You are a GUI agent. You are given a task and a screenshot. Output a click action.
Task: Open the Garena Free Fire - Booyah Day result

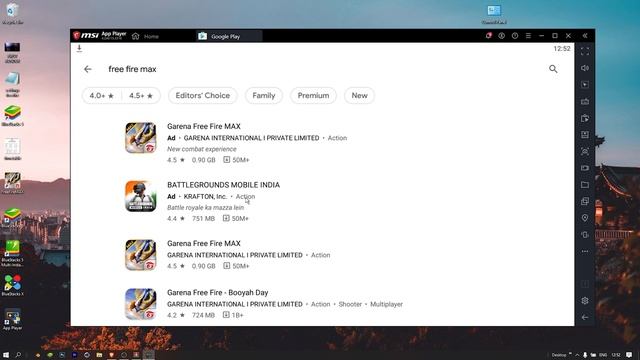pyautogui.click(x=322, y=304)
